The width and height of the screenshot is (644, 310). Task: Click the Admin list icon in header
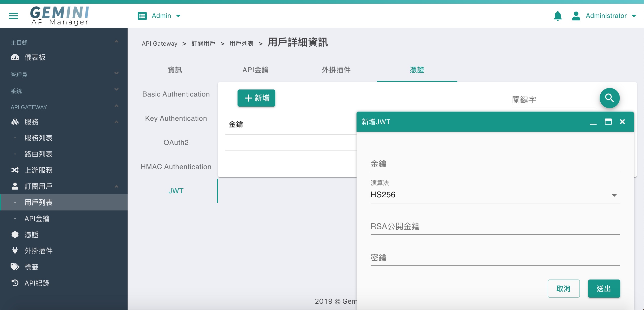(142, 16)
